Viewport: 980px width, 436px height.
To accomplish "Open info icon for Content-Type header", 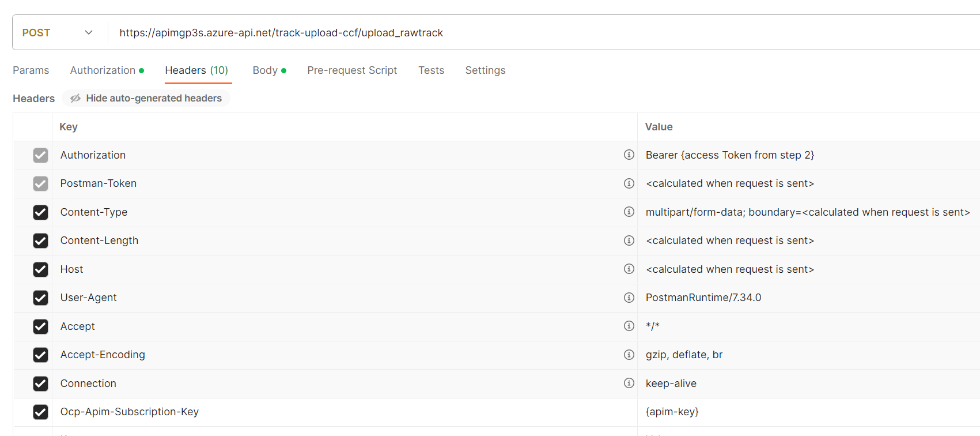I will click(x=629, y=212).
